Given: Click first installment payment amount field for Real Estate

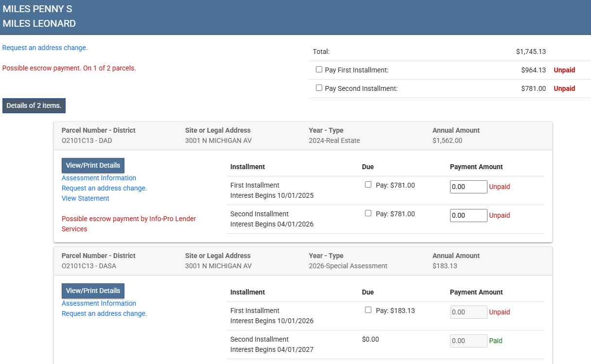Looking at the screenshot, I should coord(468,187).
